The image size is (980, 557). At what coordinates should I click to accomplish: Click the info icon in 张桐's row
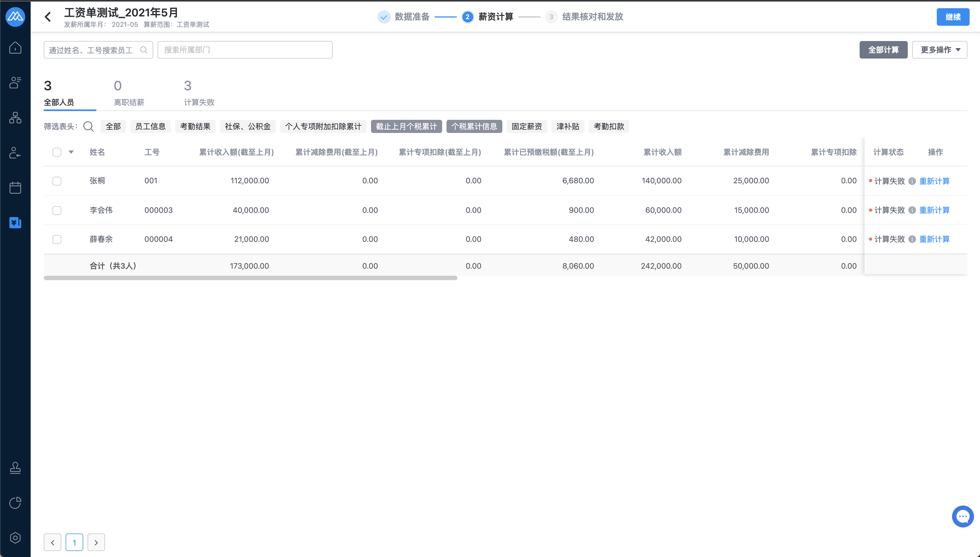click(x=912, y=181)
